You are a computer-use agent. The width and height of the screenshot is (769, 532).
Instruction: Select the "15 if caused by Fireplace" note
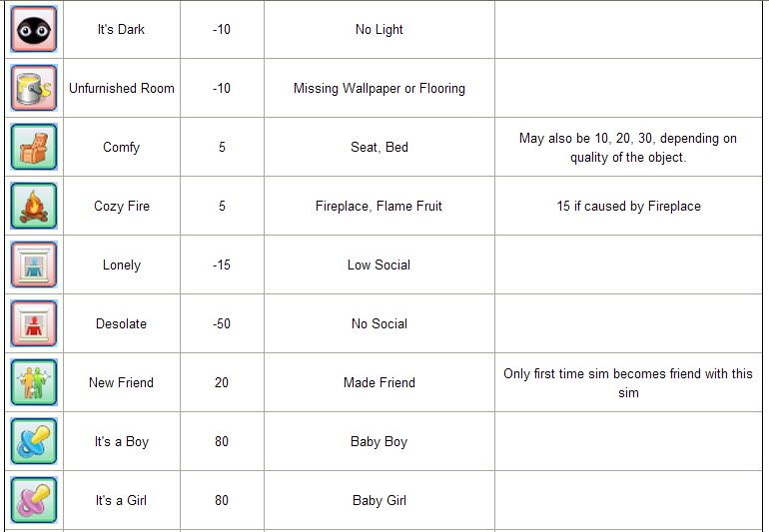(x=629, y=206)
